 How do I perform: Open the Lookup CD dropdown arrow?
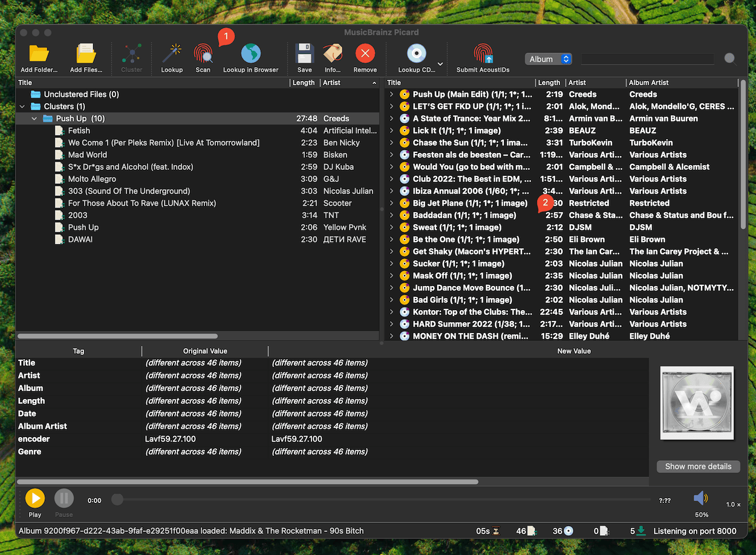[440, 63]
